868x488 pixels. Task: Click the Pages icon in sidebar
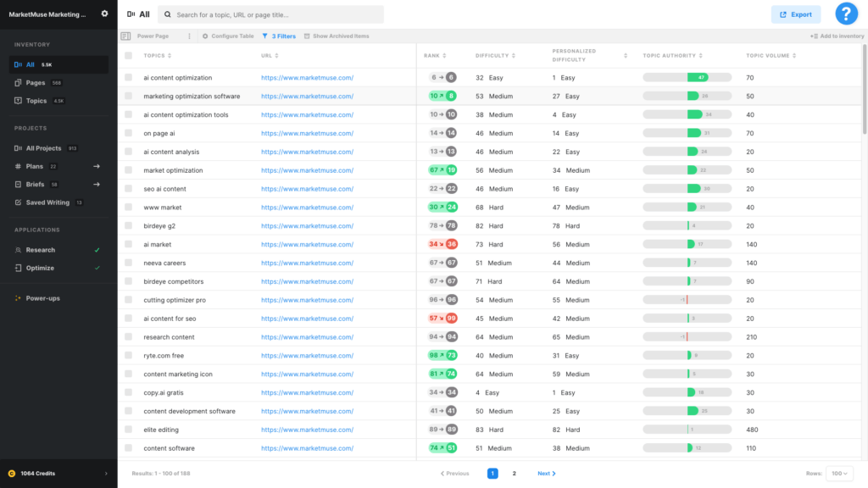coord(18,82)
